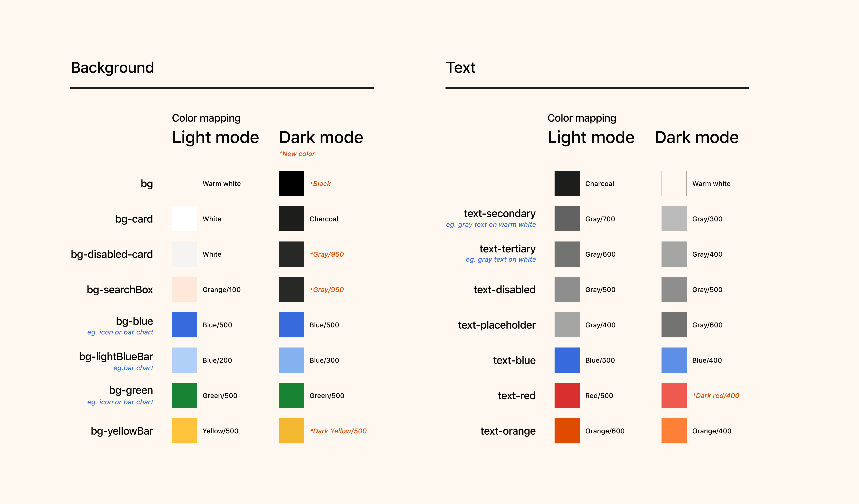This screenshot has height=504, width=859.
Task: Click the 'eg.bar chart' note
Action: point(133,368)
